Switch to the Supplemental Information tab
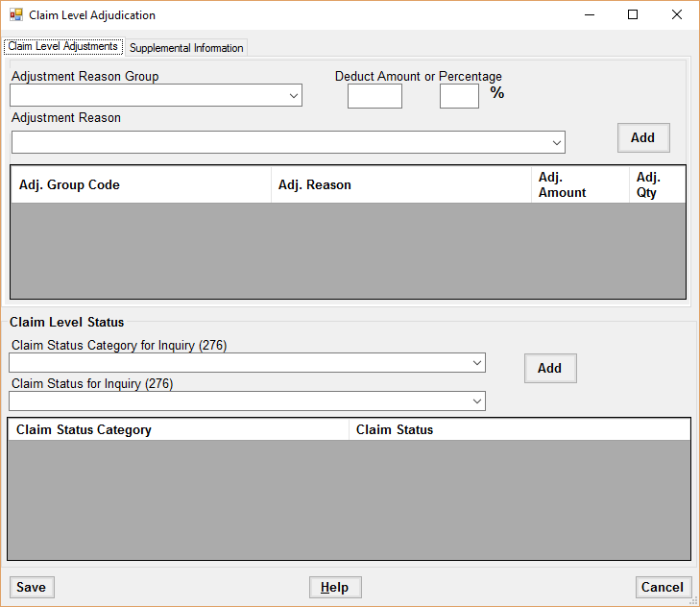 [x=186, y=48]
